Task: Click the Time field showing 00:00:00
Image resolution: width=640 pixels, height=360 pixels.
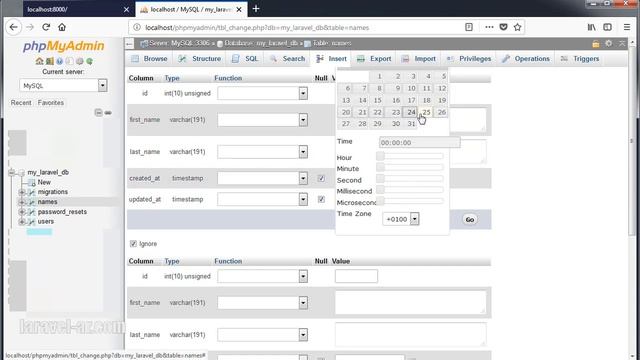Action: click(419, 142)
